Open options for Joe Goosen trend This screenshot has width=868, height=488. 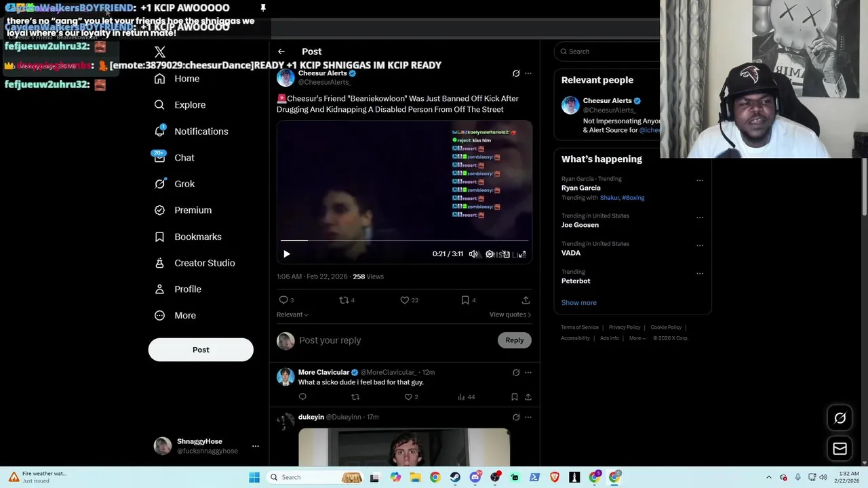tap(700, 218)
